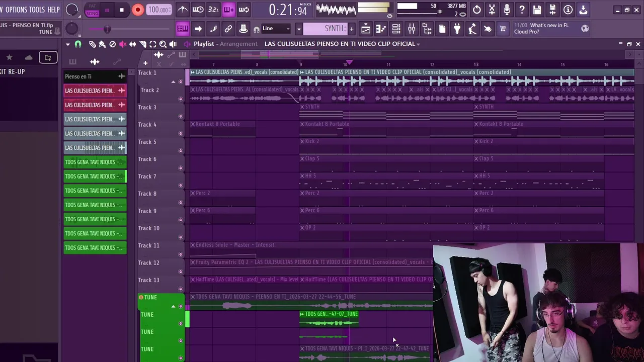Open the Mixer window
644x362 pixels.
point(412,29)
